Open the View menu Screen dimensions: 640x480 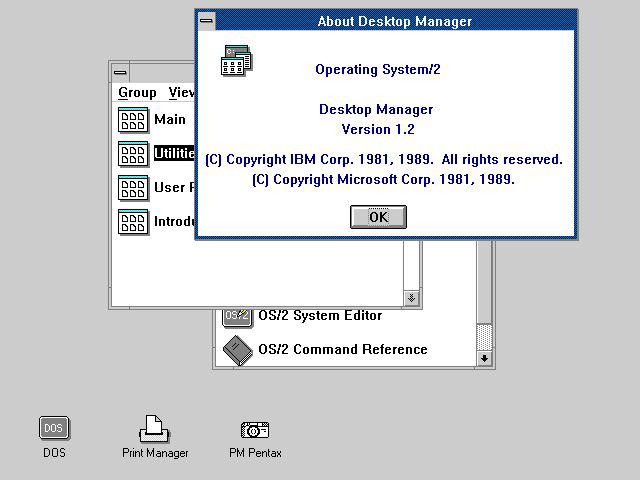pyautogui.click(x=182, y=93)
